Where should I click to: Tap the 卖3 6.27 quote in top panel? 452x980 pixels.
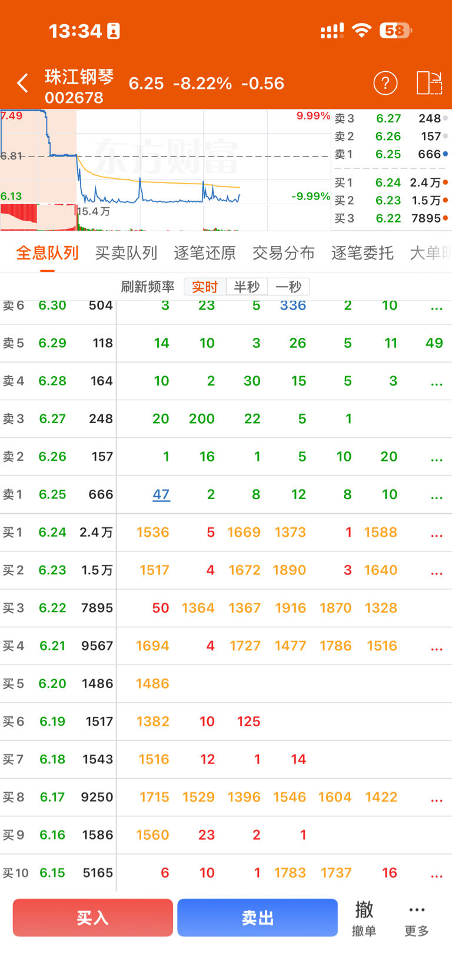point(391,118)
